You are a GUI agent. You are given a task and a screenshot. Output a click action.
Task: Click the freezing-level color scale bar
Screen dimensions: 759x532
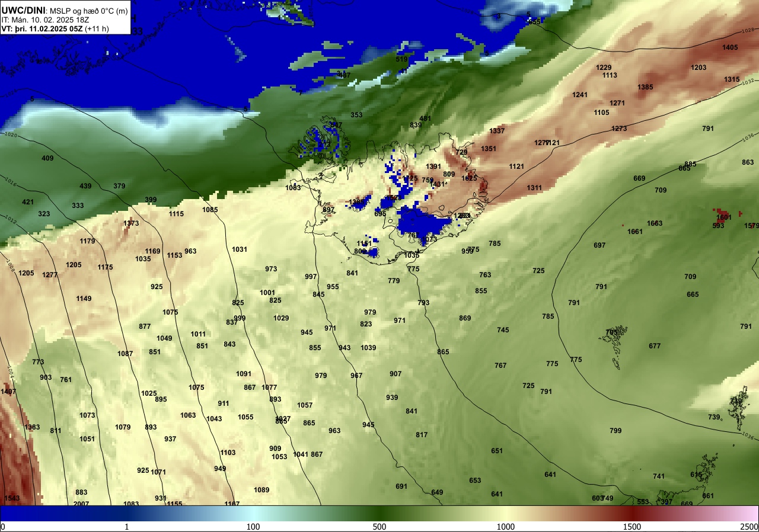pos(379,513)
